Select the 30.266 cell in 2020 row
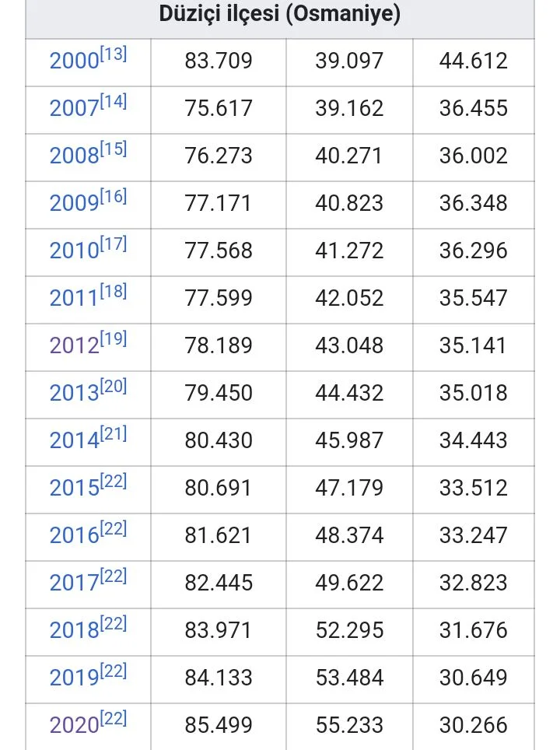Screen dimensions: 560x750 [x=473, y=726]
